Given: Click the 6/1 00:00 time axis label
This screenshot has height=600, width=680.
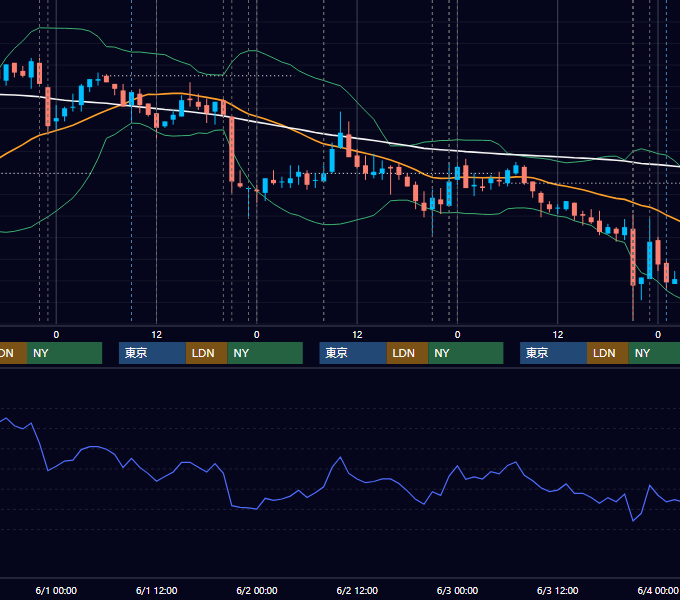Looking at the screenshot, I should [x=56, y=590].
